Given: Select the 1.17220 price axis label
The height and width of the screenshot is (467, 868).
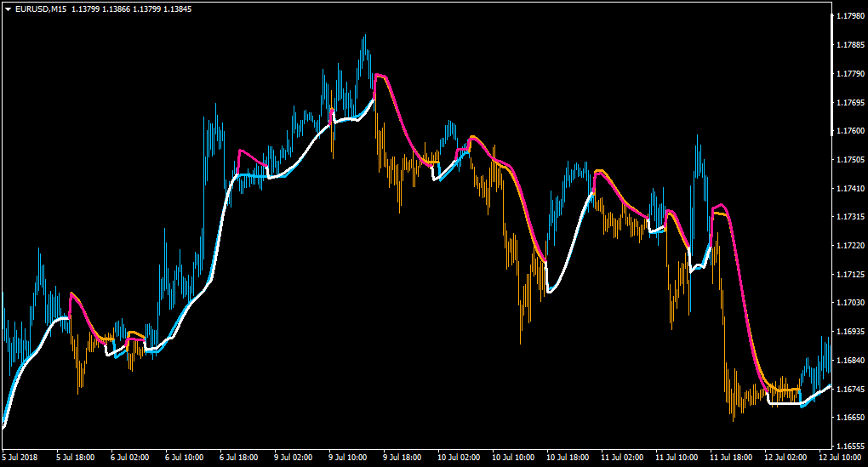Looking at the screenshot, I should [x=851, y=245].
